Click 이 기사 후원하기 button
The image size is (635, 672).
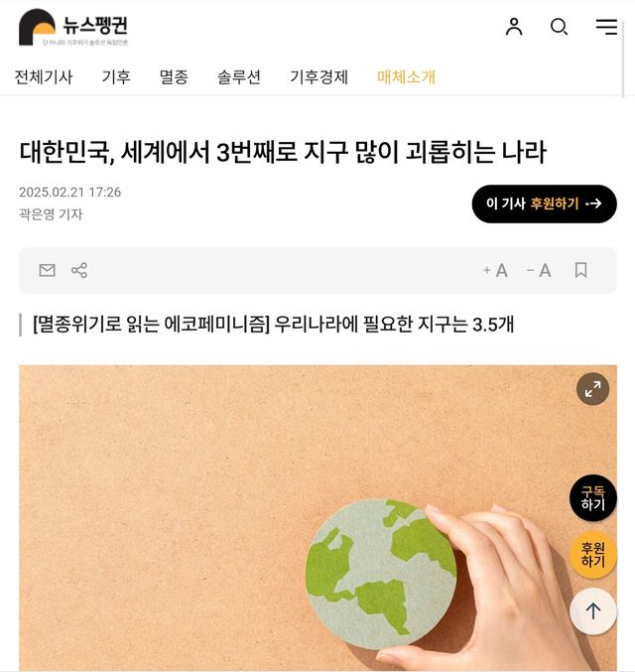544,203
